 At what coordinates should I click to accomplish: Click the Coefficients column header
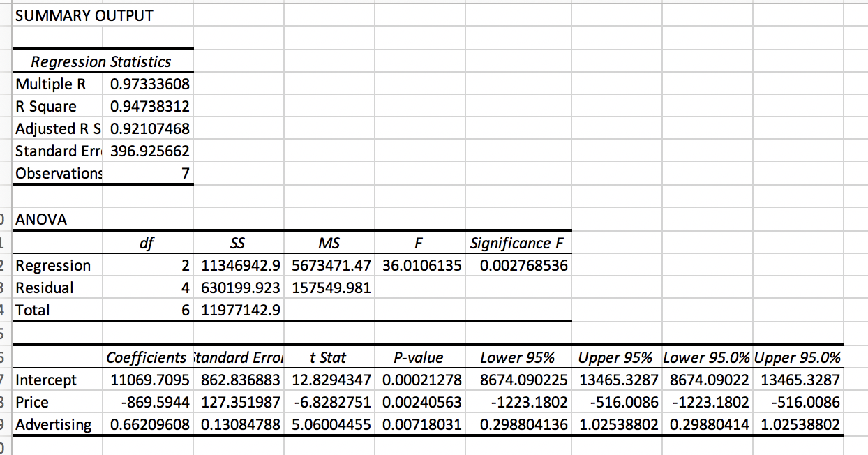(x=148, y=358)
